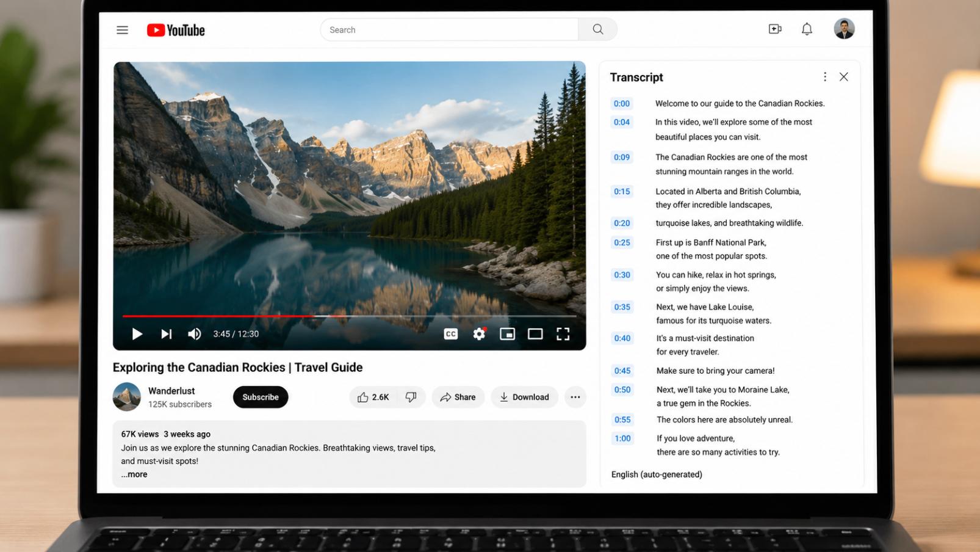The image size is (980, 552).
Task: Click the "67K views" text
Action: pyautogui.click(x=140, y=434)
